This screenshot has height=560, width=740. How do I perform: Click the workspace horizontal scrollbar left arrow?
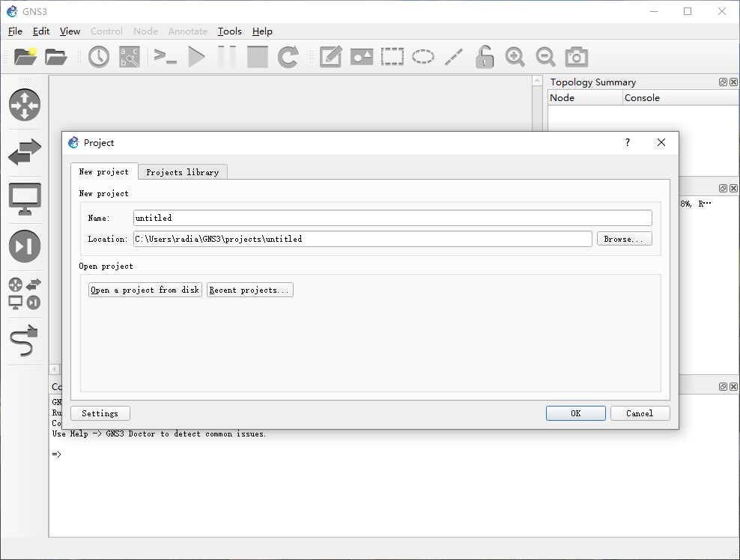54,369
